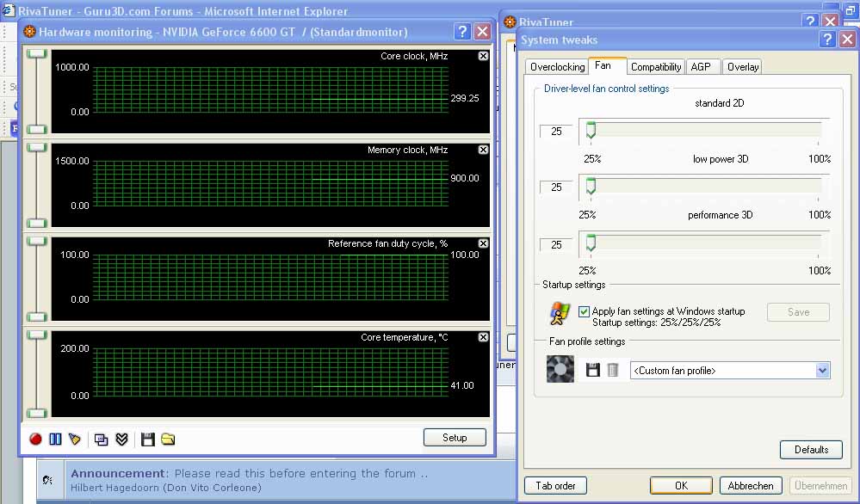Click Startup settings: 25%/25%/25% text

(x=657, y=323)
